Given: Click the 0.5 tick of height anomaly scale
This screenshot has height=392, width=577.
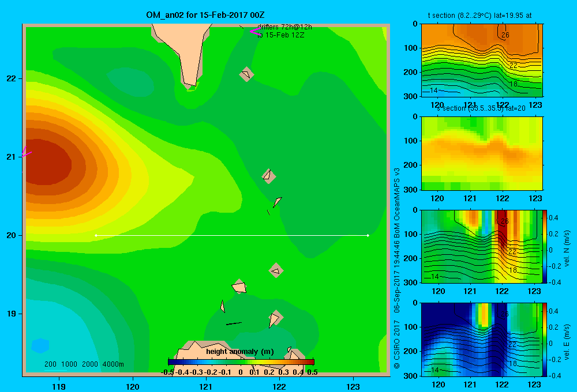Looking at the screenshot, I should [312, 372].
